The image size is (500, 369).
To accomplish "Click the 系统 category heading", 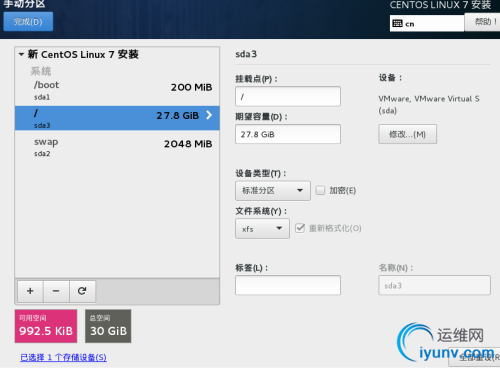I will click(41, 71).
